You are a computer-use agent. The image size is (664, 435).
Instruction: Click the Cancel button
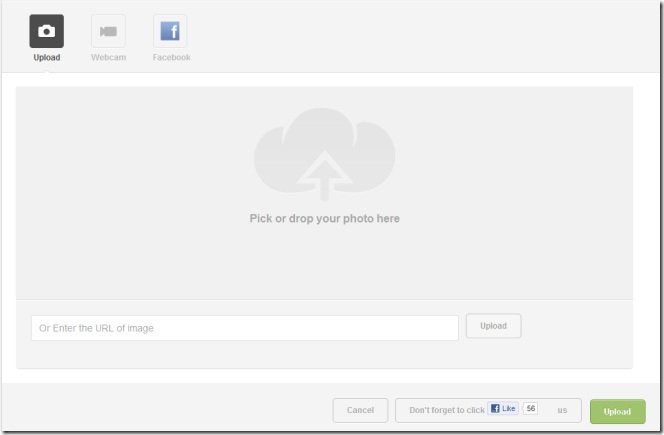tap(360, 410)
